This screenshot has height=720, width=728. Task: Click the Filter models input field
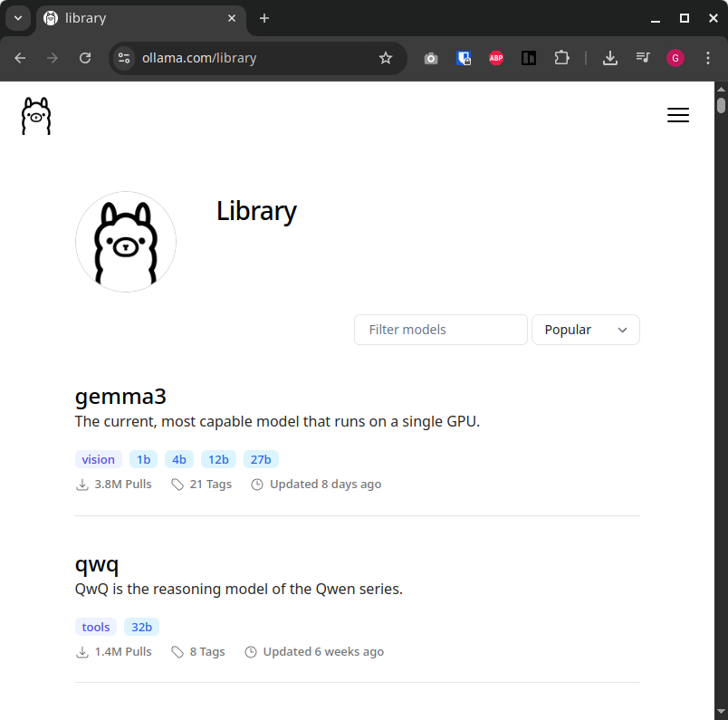tap(440, 330)
